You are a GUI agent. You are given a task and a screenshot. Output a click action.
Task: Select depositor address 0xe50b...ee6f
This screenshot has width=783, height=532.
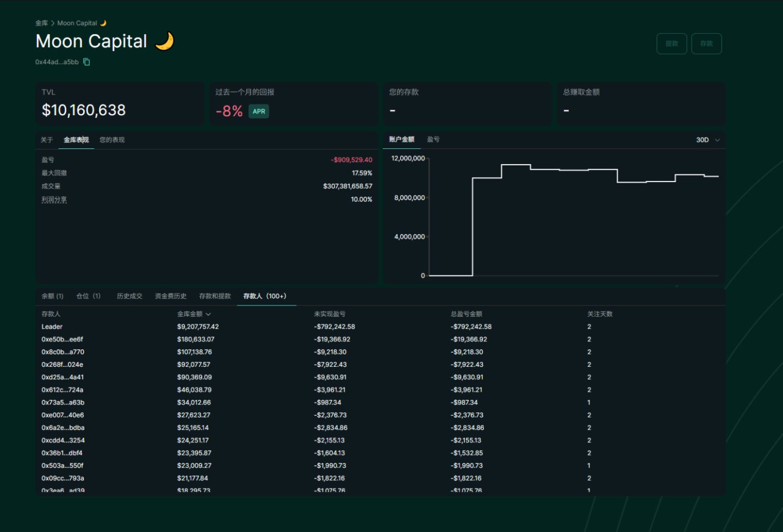[x=62, y=339]
